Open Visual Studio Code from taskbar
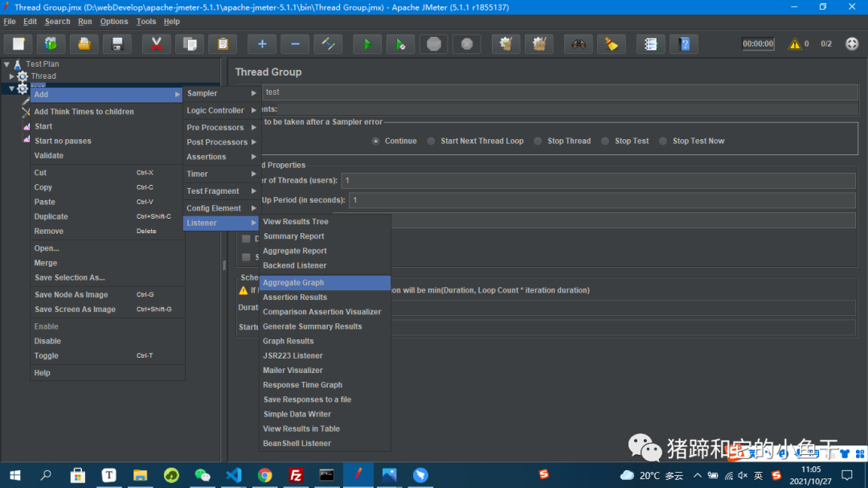The width and height of the screenshot is (868, 488). point(234,475)
